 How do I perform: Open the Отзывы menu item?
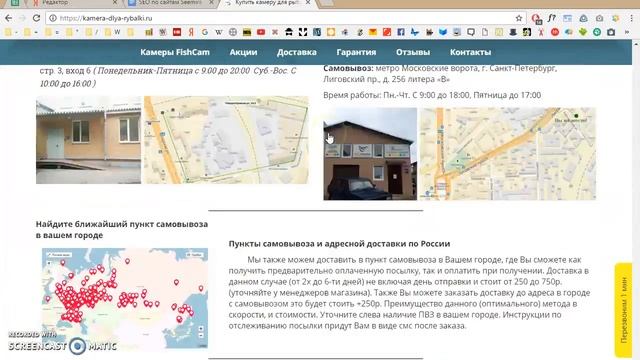[x=413, y=52]
